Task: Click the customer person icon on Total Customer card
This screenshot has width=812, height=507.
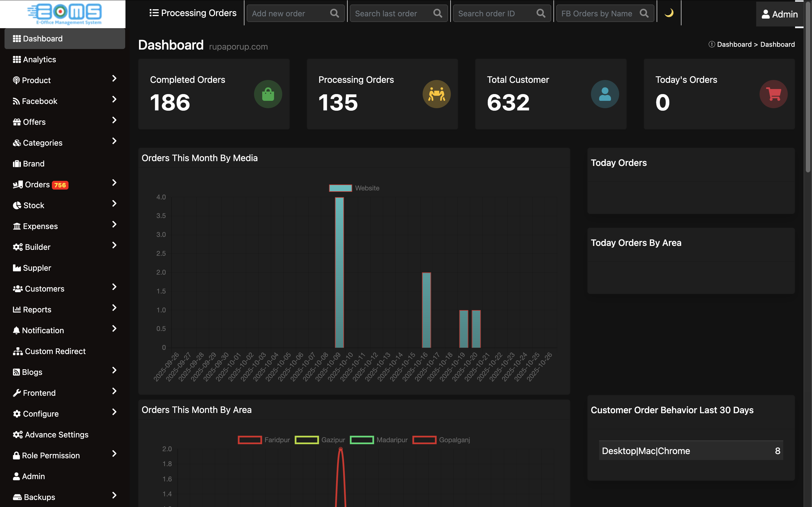Action: tap(605, 94)
